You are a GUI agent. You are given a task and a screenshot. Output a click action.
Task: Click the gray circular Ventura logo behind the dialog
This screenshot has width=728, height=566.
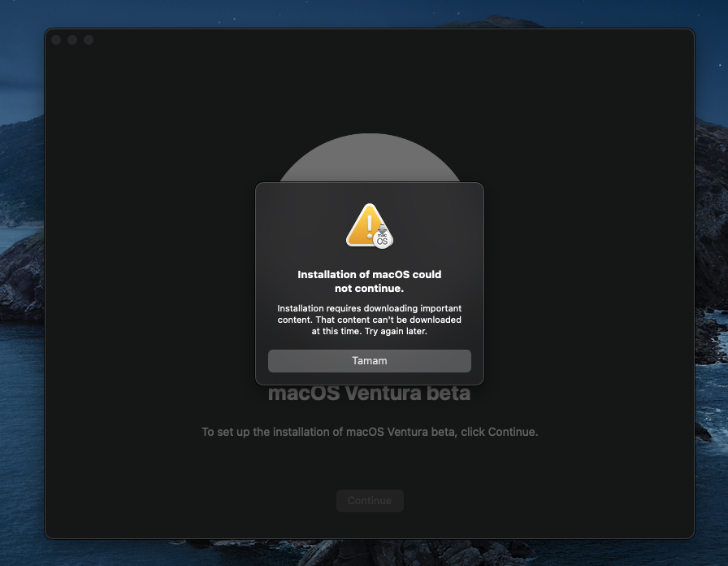370,159
